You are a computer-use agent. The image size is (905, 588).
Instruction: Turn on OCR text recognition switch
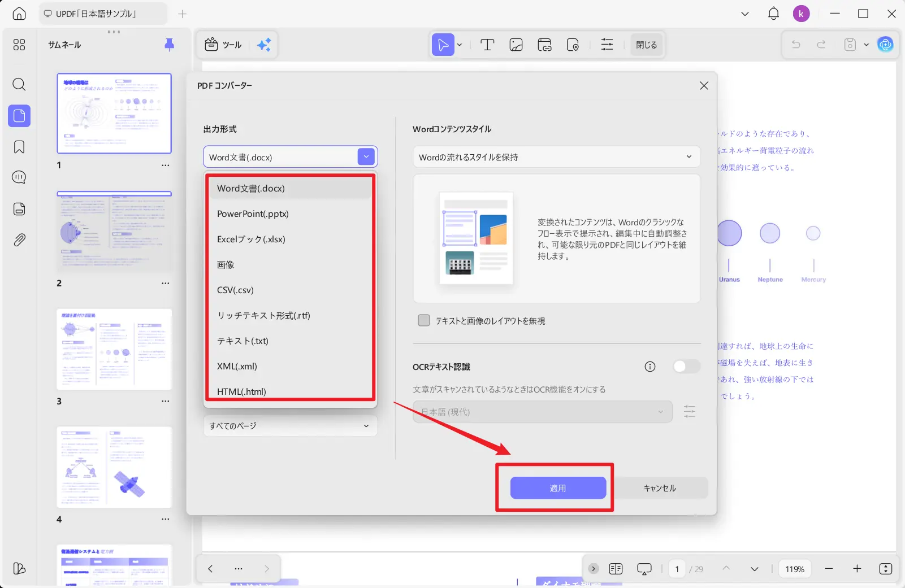click(x=686, y=367)
